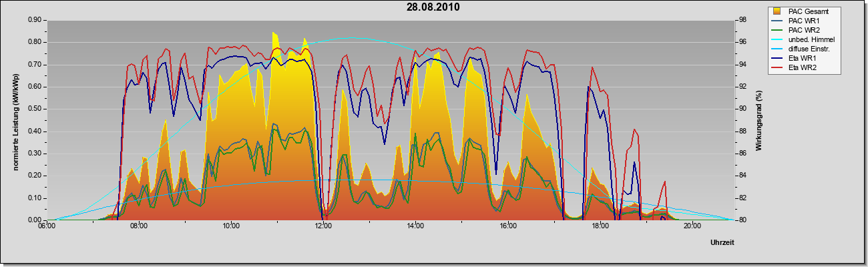Click the Wirkungsgrad (%) axis title
The width and height of the screenshot is (868, 267).
click(759, 119)
